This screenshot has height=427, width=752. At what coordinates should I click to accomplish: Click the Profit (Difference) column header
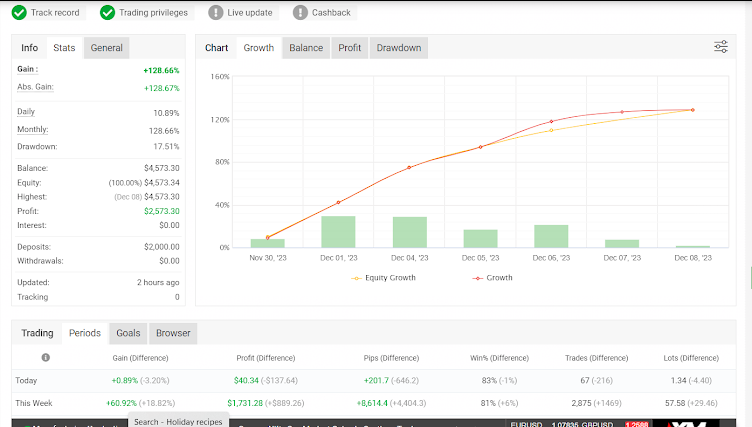266,358
